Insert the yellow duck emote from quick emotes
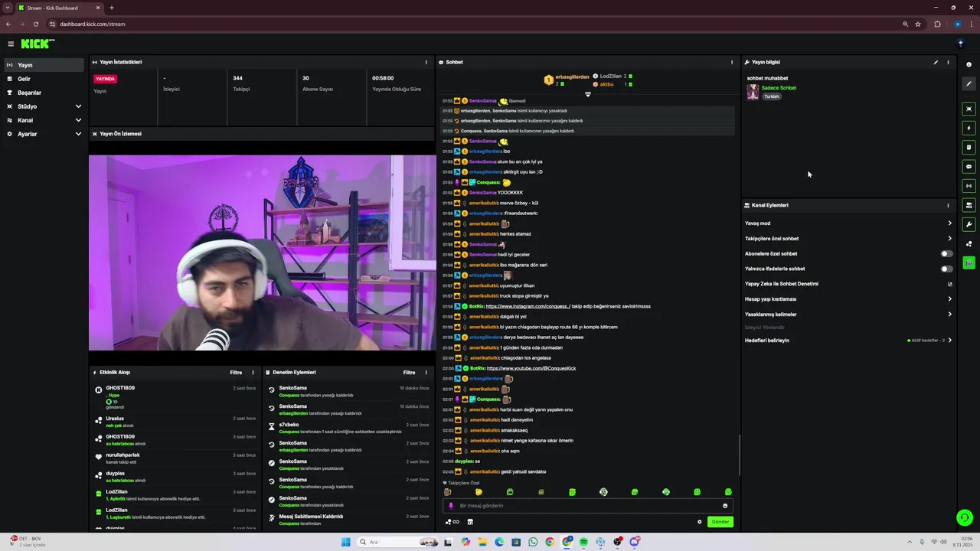Image resolution: width=980 pixels, height=551 pixels. click(479, 492)
